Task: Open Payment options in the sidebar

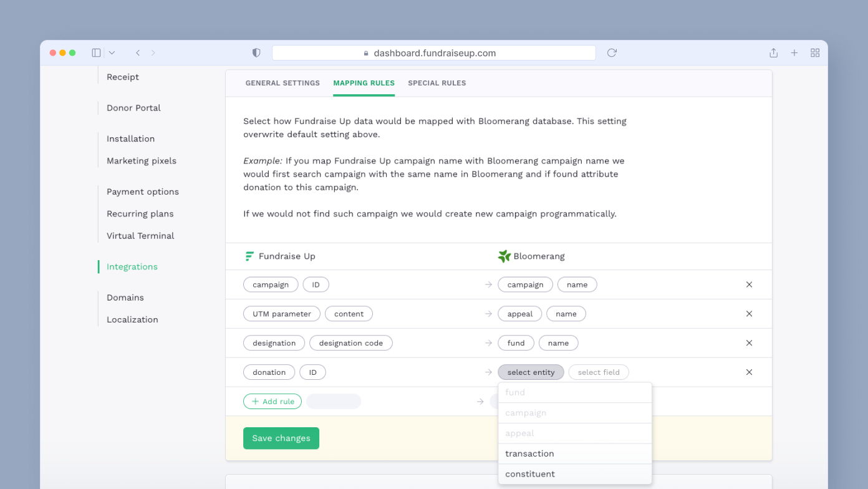Action: (143, 191)
